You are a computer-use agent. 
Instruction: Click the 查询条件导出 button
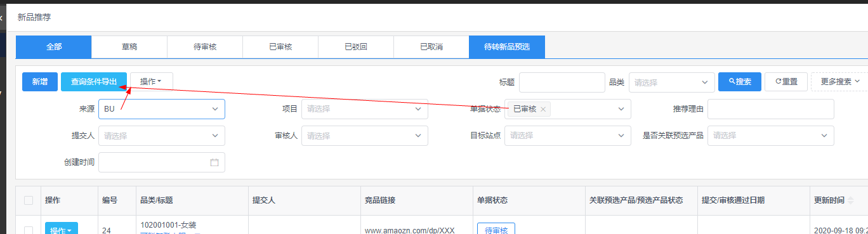tap(94, 82)
